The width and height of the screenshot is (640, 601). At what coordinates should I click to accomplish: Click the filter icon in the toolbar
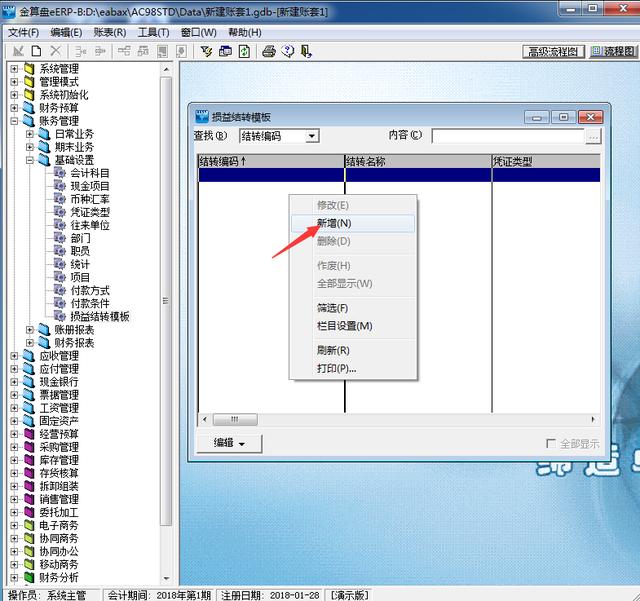[x=207, y=51]
